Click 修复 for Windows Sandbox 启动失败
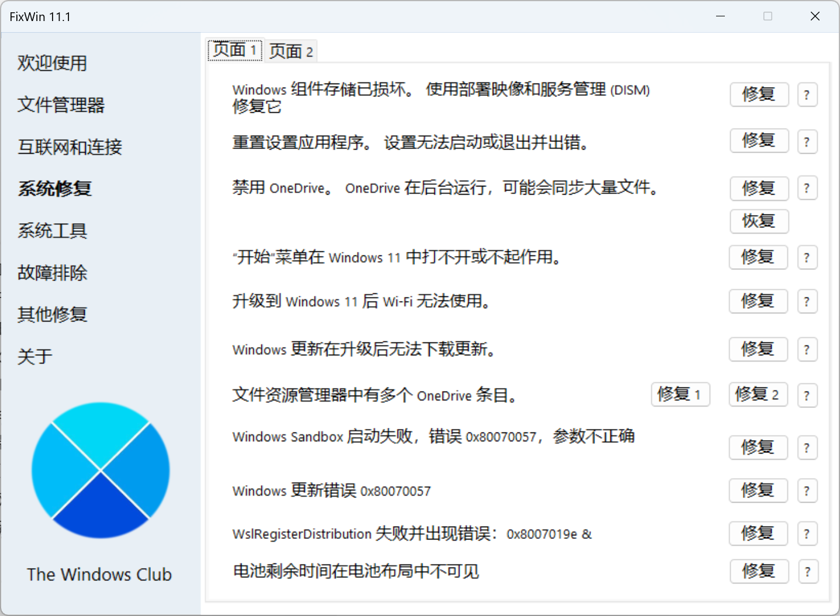Image resolution: width=840 pixels, height=616 pixels. (x=758, y=447)
